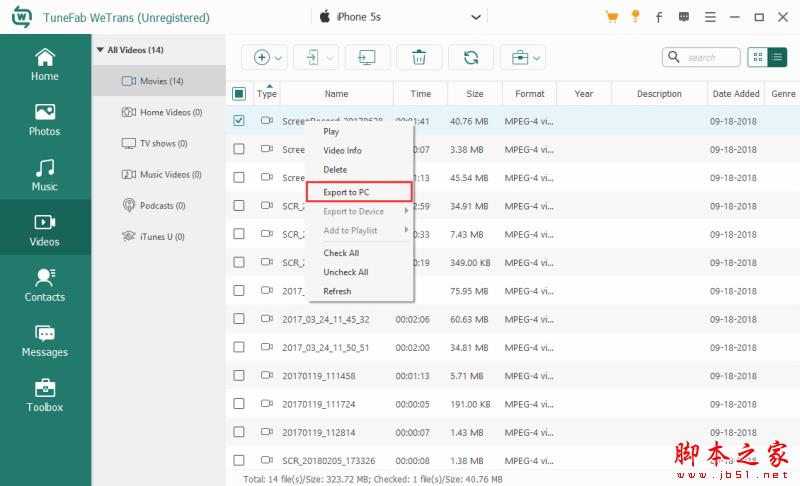This screenshot has width=800, height=486.
Task: Open the Home section in sidebar
Action: (x=45, y=65)
